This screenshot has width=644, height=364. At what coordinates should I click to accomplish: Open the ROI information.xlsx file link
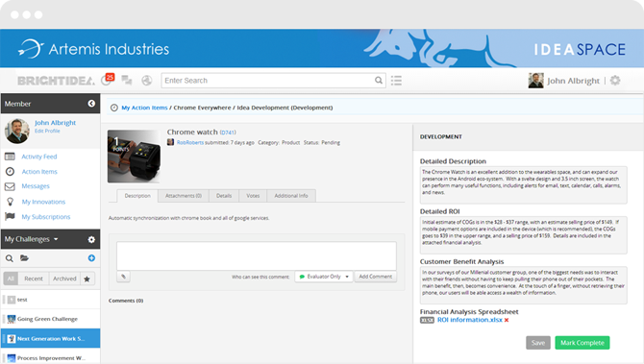click(x=469, y=320)
